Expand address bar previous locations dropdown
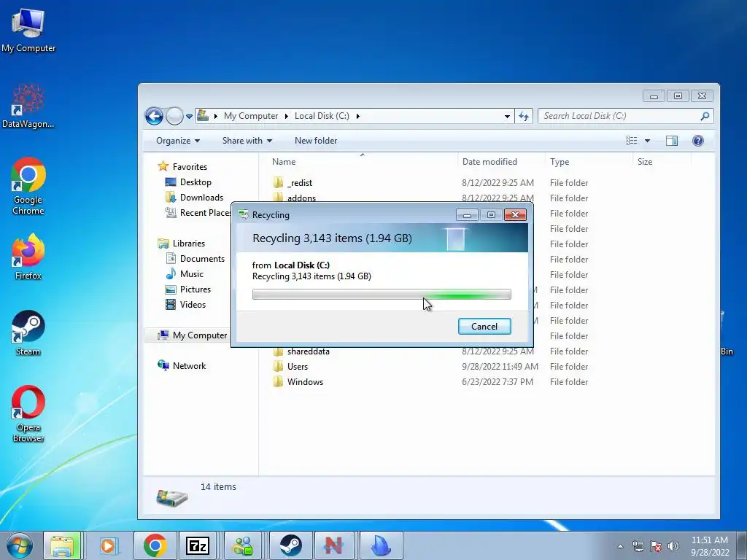Screen dimensions: 747x560 pos(507,116)
